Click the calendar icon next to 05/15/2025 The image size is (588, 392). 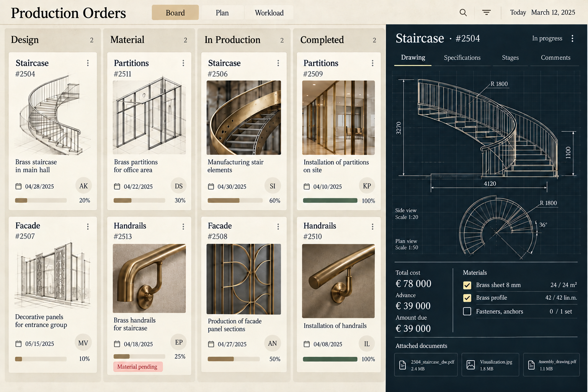tap(18, 344)
